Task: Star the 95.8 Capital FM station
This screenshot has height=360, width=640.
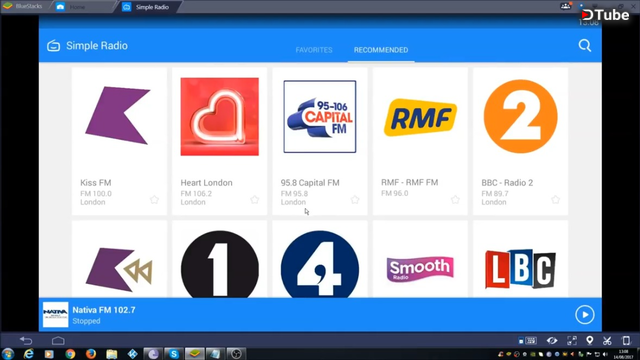Action: [x=355, y=200]
